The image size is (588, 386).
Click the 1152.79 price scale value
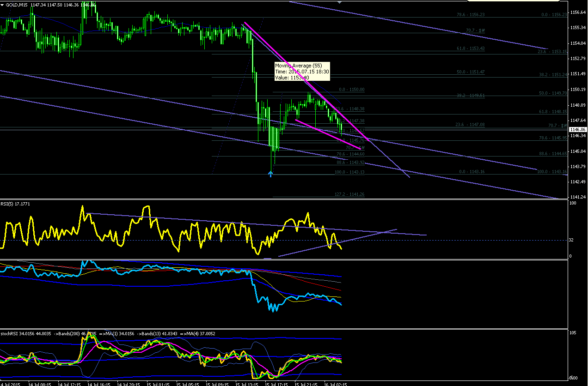[578, 59]
